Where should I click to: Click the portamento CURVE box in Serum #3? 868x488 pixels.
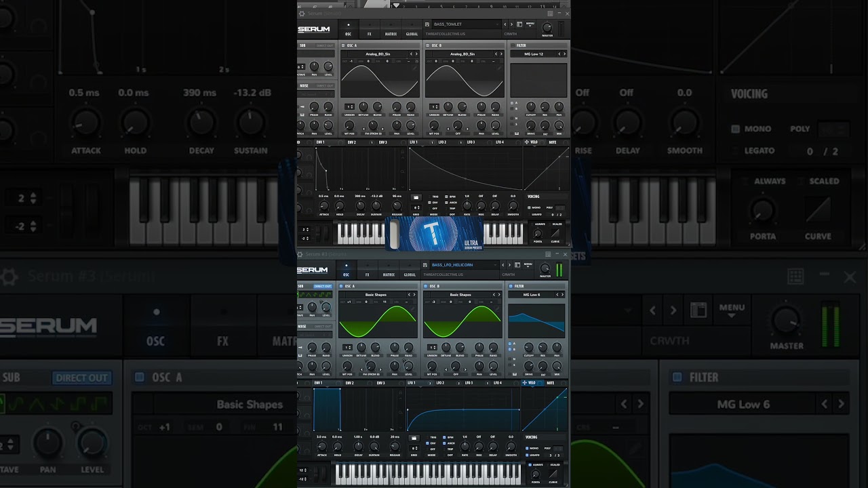(x=555, y=474)
